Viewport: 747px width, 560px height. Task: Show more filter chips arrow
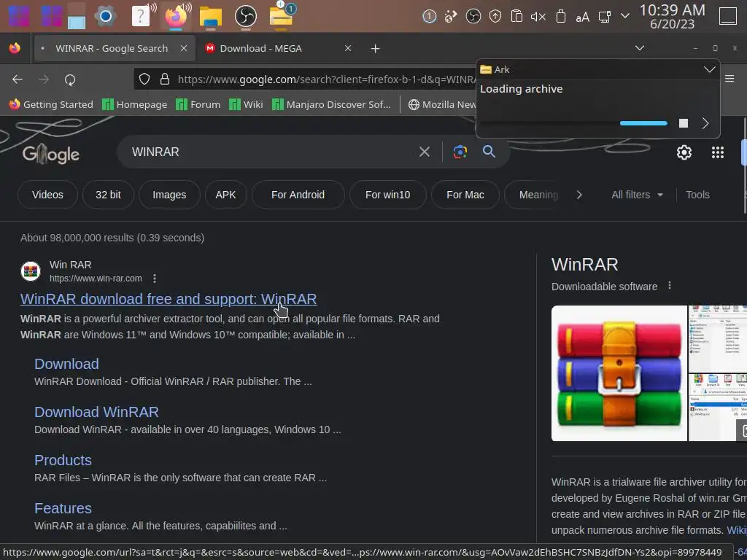[578, 195]
